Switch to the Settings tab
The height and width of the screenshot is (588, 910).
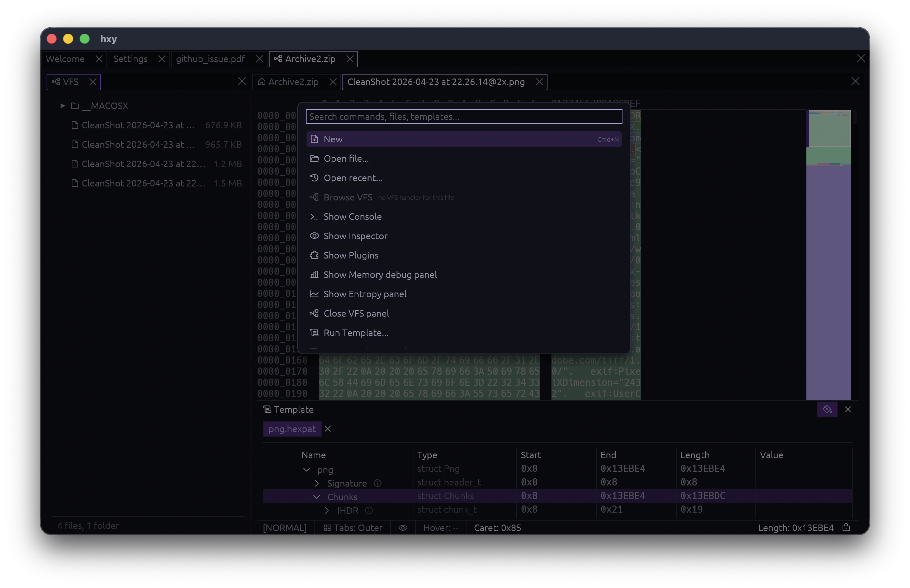click(130, 59)
